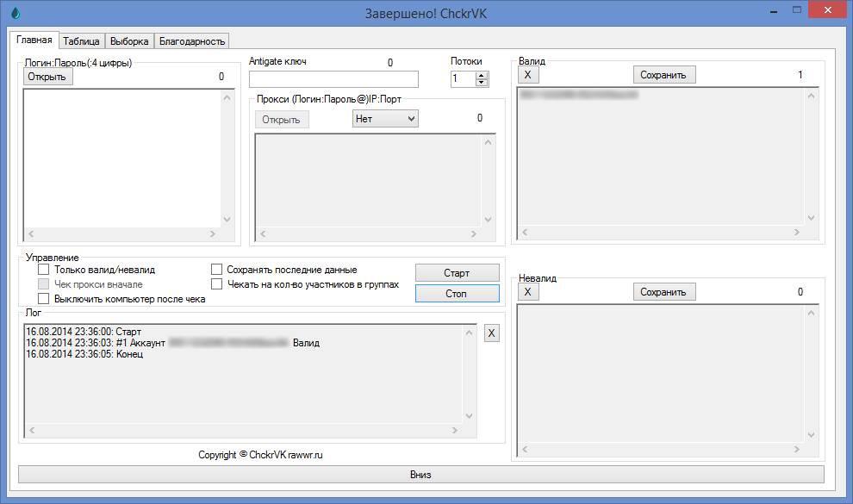This screenshot has height=504, width=853.
Task: Save invalid accounts with the Сохранить button in Невалид
Action: click(x=664, y=292)
